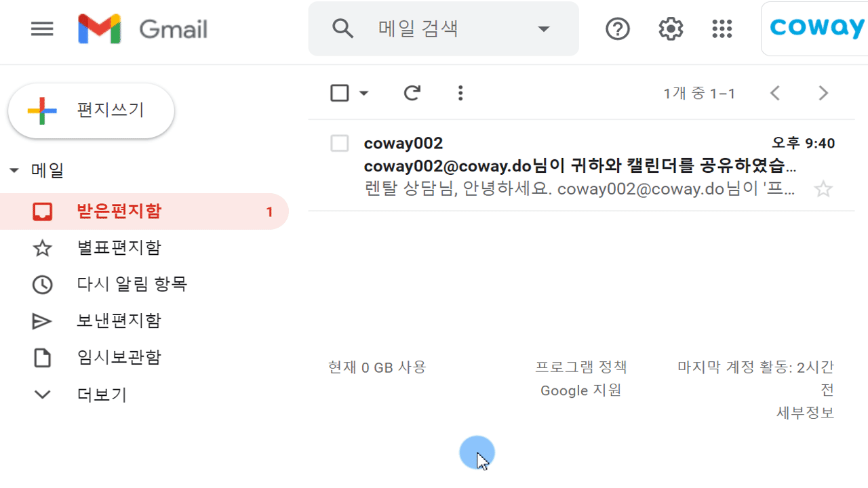Open 다시 알림 항목 snoozed folder

click(x=144, y=285)
